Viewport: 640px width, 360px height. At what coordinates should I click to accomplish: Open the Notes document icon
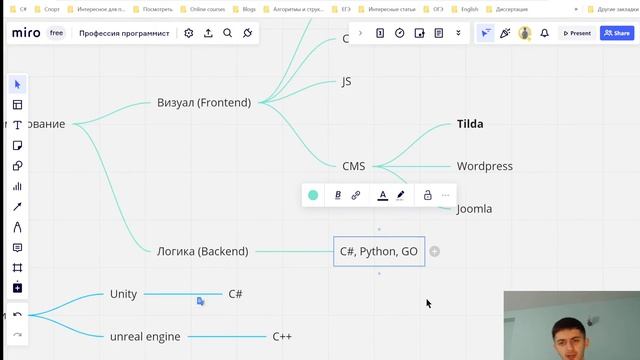click(x=439, y=33)
